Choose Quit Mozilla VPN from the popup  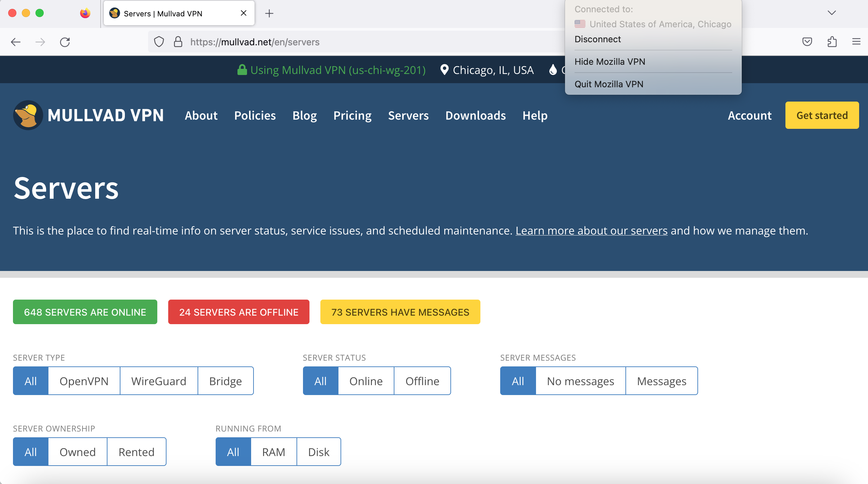[x=609, y=84]
